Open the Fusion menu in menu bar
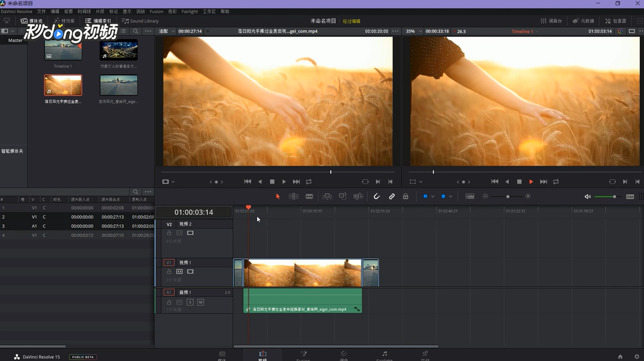Viewport: 644px width, 361px height. 156,12
